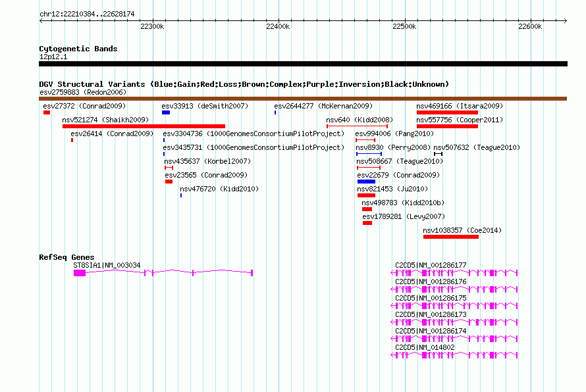Click the esv26414 (Conrad2009) label
586x392 pixels.
pos(112,134)
